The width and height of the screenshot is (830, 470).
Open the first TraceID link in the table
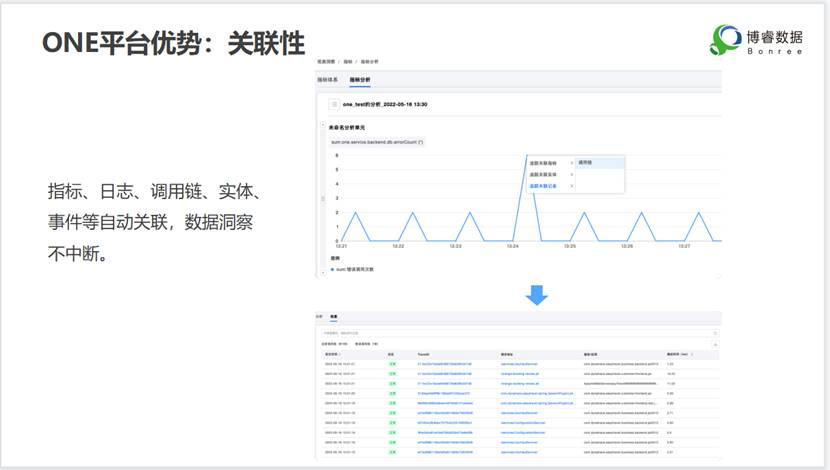pyautogui.click(x=443, y=363)
